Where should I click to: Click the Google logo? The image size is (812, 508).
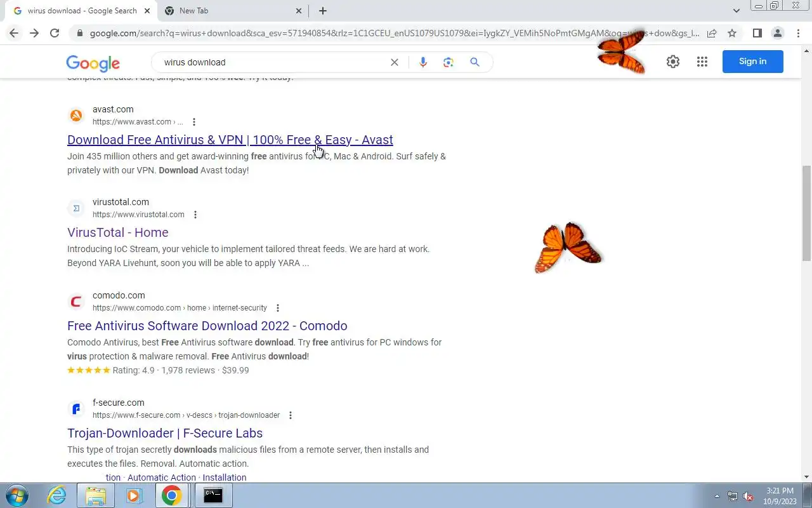point(93,63)
